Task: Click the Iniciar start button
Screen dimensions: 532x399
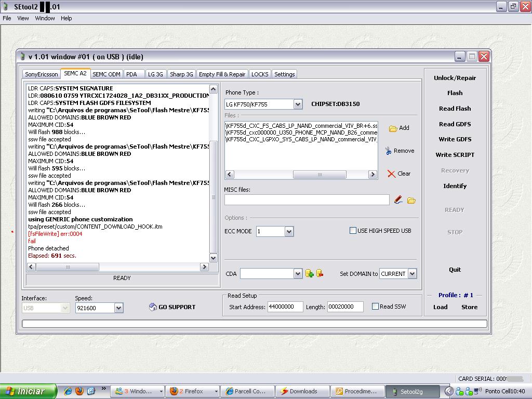Action: [28, 391]
